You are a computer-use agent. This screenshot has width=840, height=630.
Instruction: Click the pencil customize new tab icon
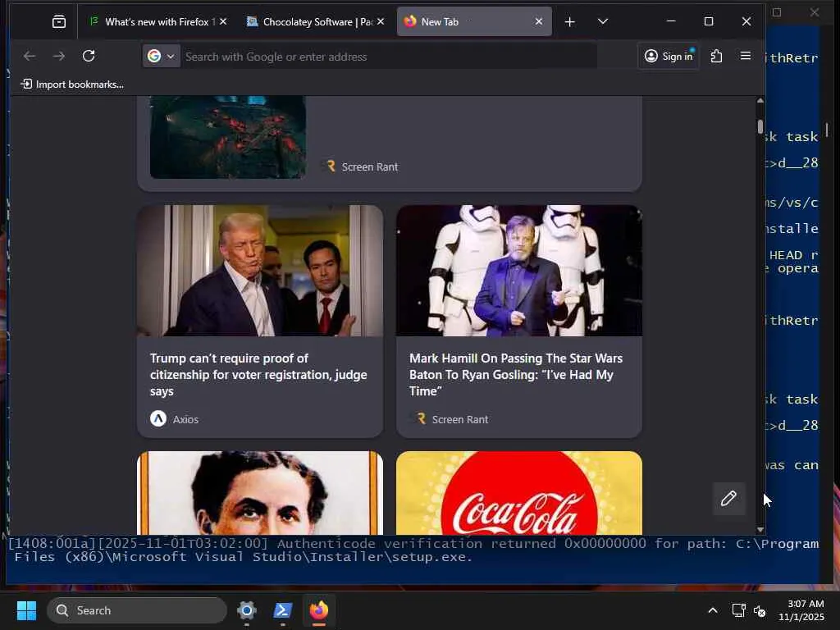pos(728,499)
